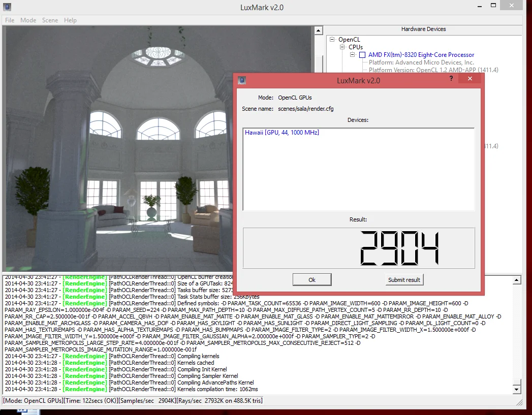Click the 'Compiling Init Kernel' log line
The width and height of the screenshot is (532, 415).
[x=116, y=369]
